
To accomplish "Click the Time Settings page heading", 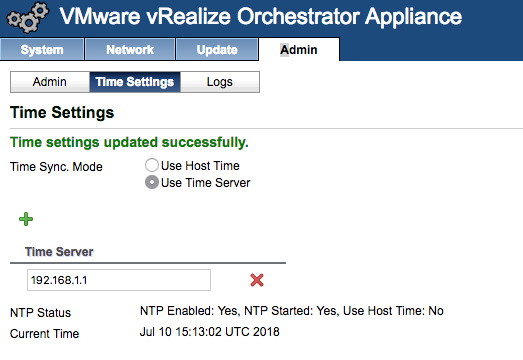I will pyautogui.click(x=62, y=112).
